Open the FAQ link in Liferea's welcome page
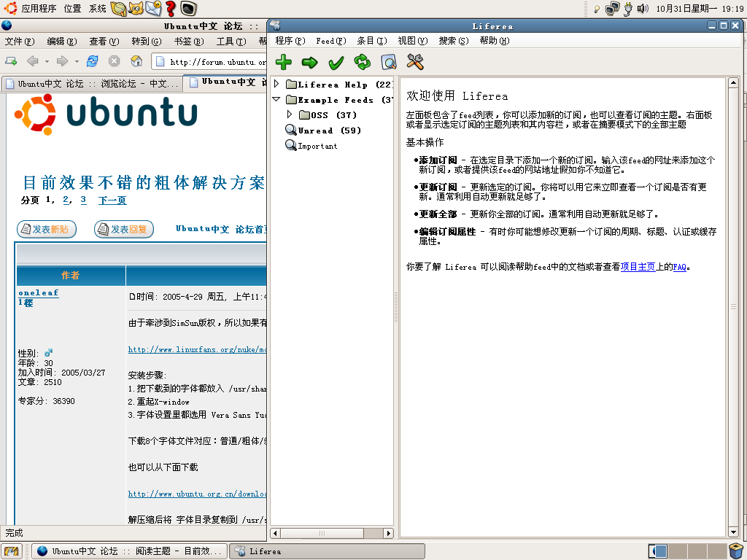747x560 pixels. [679, 267]
